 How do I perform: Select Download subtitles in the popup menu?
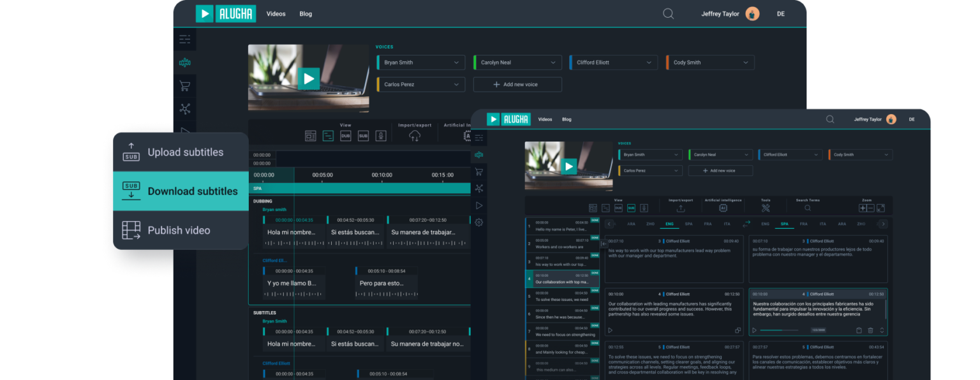click(x=181, y=191)
